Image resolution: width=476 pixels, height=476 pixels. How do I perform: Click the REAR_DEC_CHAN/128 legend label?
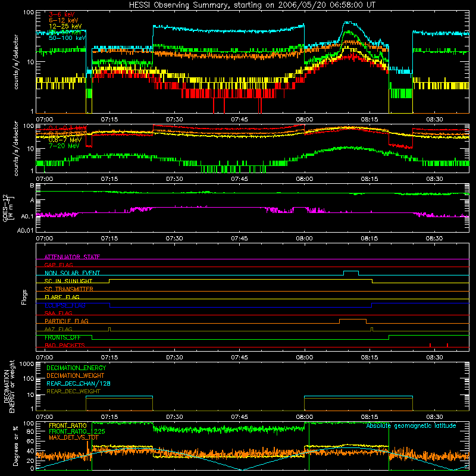coord(79,383)
